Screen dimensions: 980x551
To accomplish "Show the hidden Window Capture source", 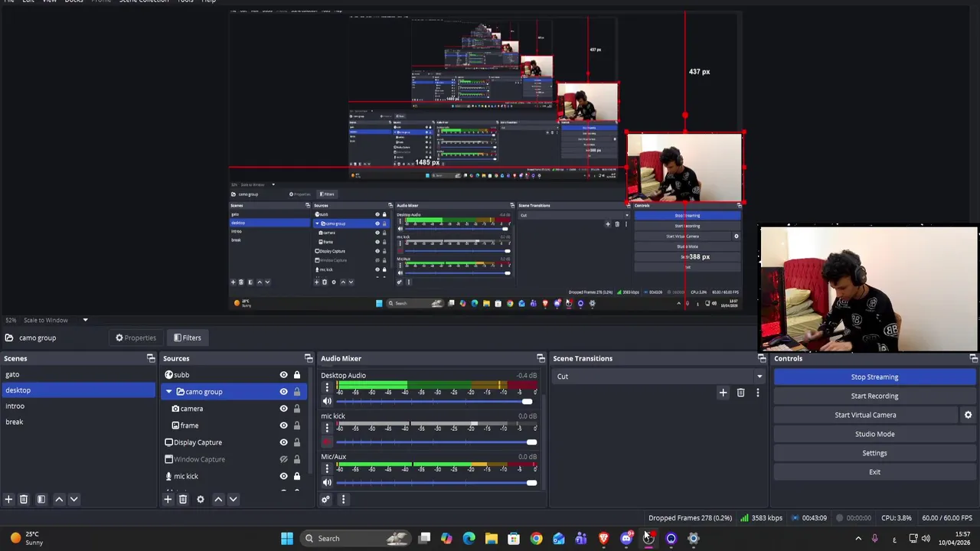I will click(x=283, y=459).
